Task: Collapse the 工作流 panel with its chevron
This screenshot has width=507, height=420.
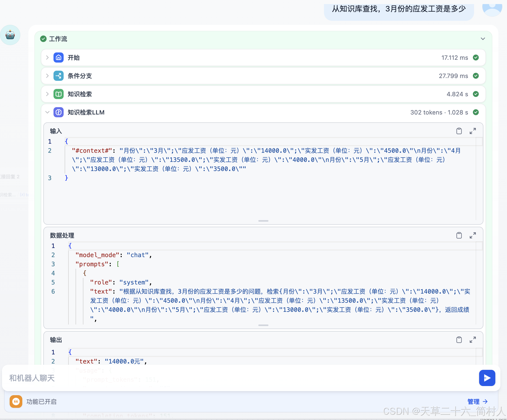Action: tap(483, 39)
